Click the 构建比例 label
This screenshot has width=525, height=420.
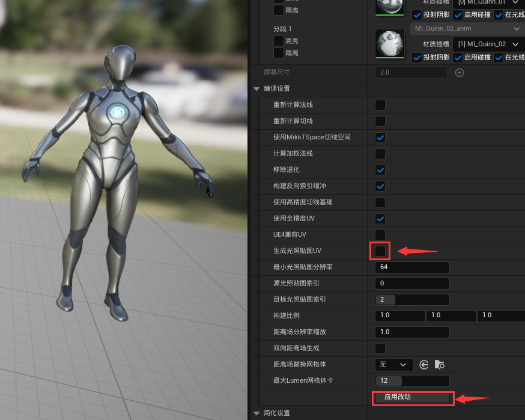click(x=287, y=316)
